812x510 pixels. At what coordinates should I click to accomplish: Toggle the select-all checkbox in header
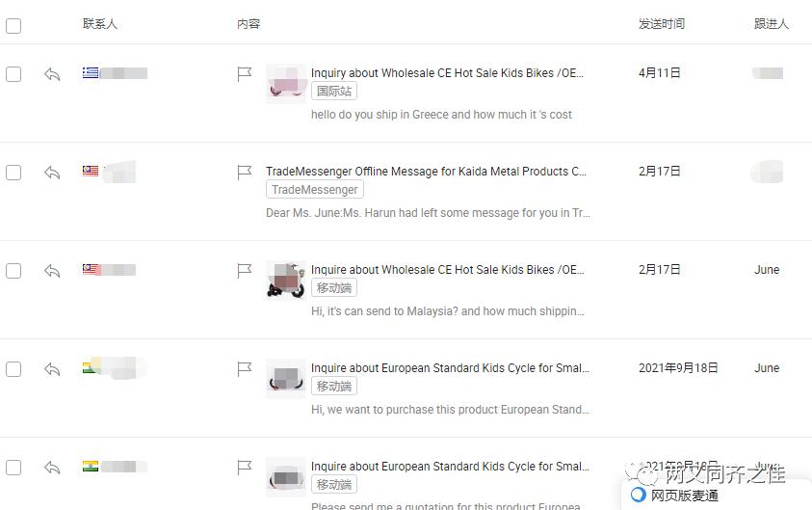(x=13, y=26)
